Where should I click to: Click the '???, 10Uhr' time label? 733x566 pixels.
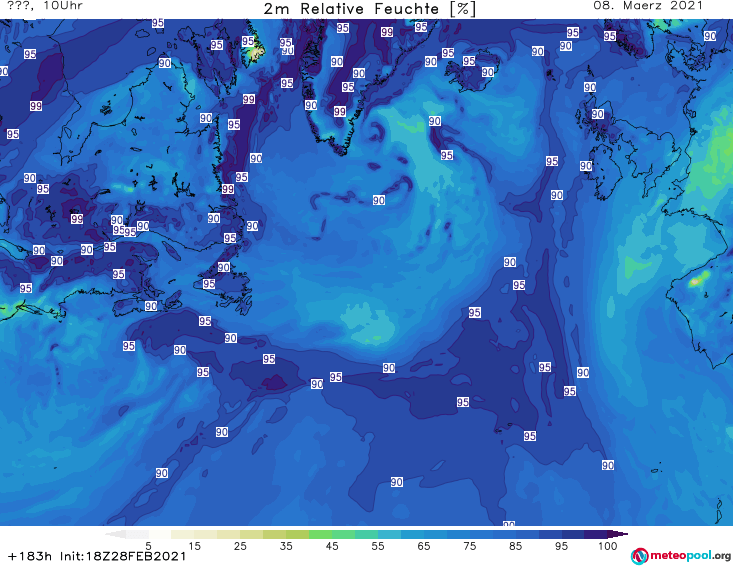tap(45, 6)
